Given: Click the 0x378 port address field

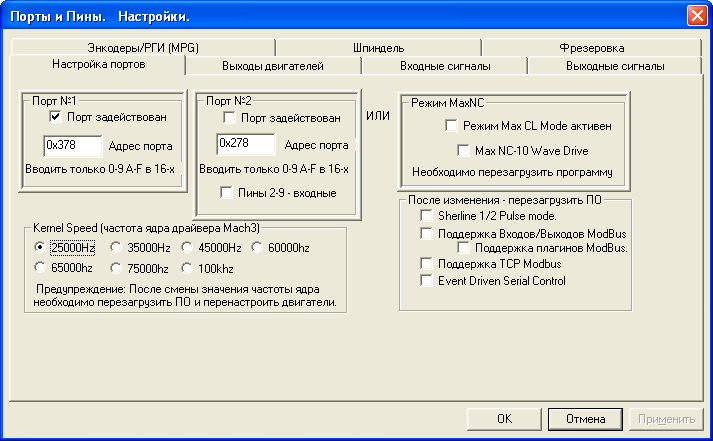Looking at the screenshot, I should tap(73, 146).
